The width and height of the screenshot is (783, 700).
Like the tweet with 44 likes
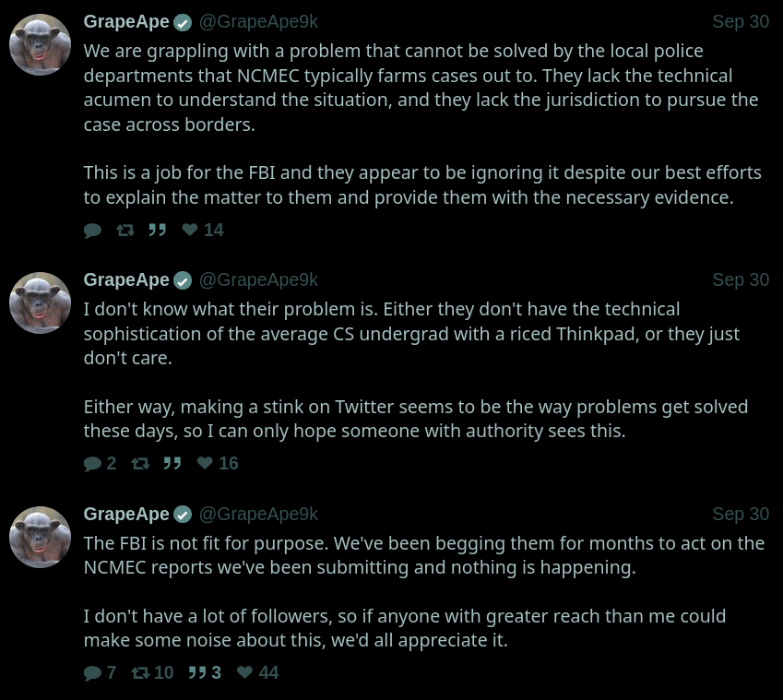click(257, 672)
